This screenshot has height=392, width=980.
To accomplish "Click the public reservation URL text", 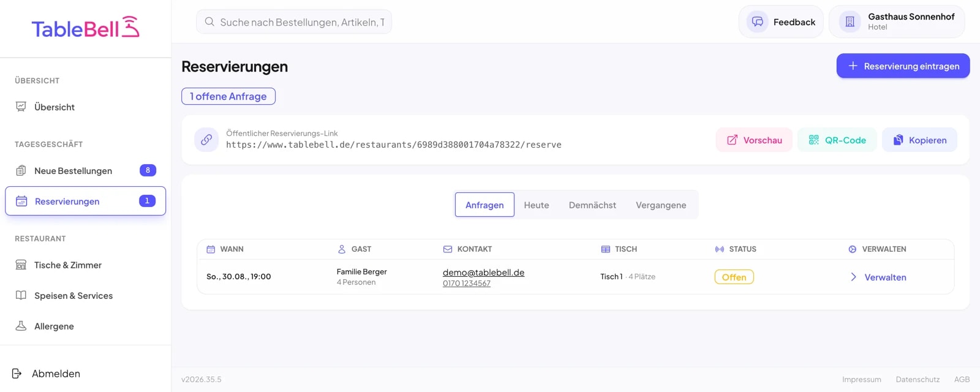I will 394,145.
